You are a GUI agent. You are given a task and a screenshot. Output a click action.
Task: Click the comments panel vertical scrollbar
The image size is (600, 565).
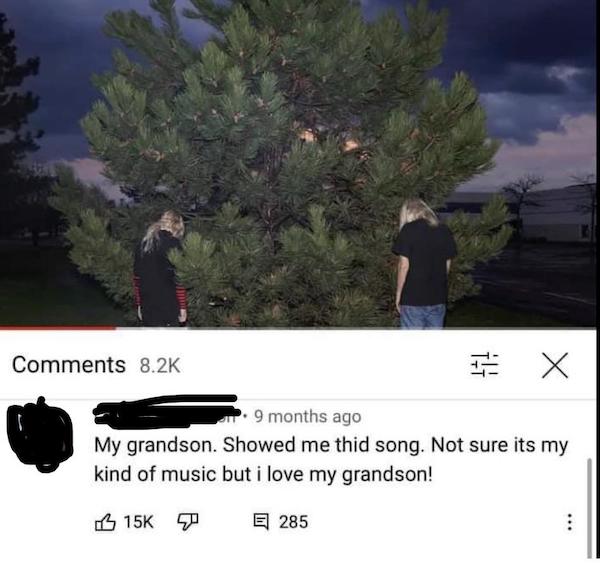[590, 509]
